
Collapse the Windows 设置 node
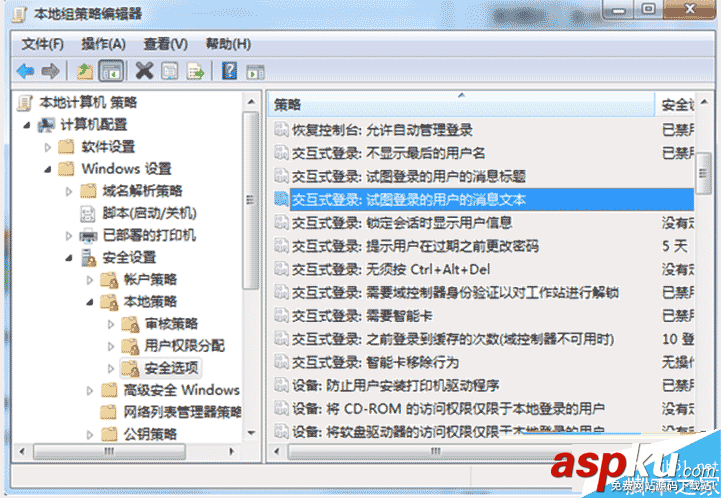click(48, 170)
